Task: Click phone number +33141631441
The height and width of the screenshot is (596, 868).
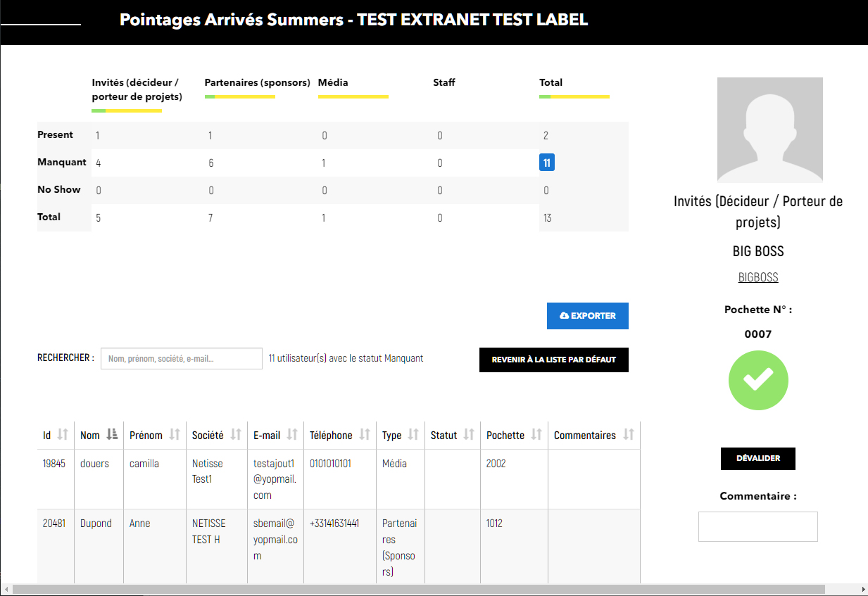Action: [335, 524]
